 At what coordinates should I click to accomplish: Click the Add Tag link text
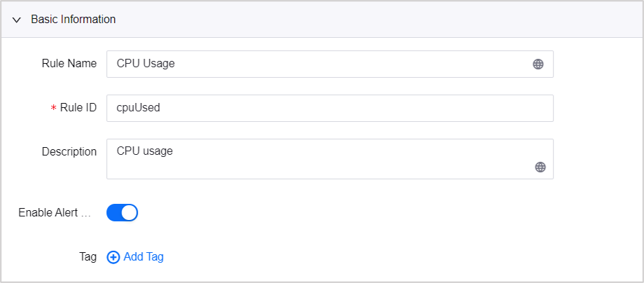tap(143, 257)
